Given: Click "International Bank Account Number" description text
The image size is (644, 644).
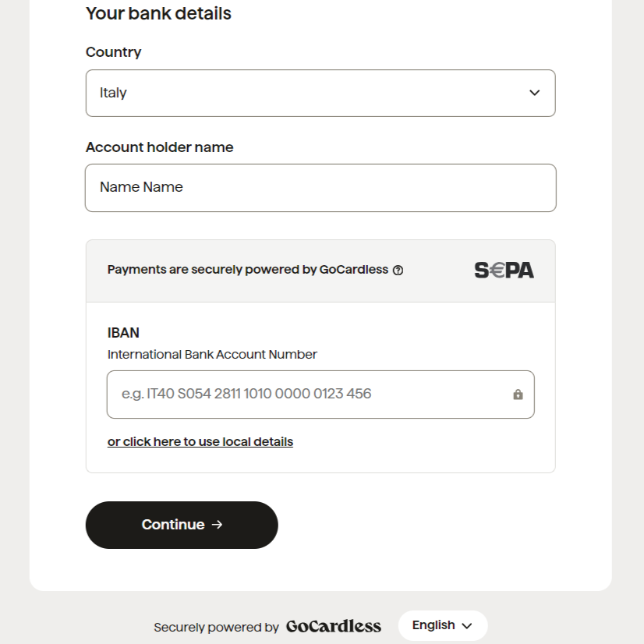Looking at the screenshot, I should pyautogui.click(x=212, y=355).
